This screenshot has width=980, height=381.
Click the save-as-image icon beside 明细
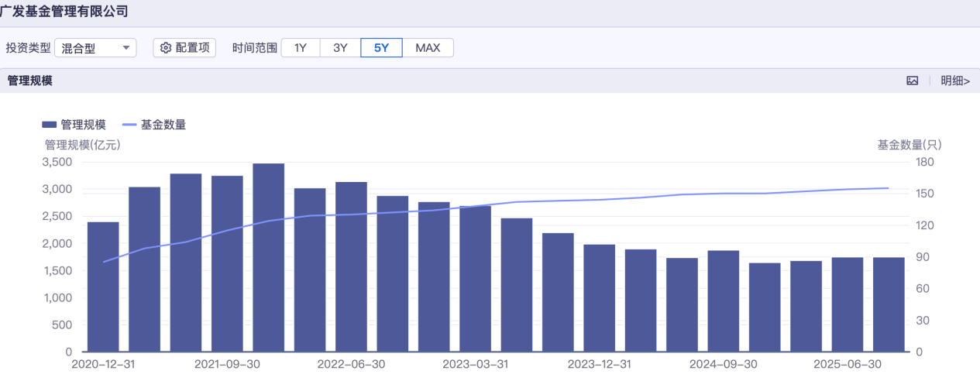pos(913,81)
